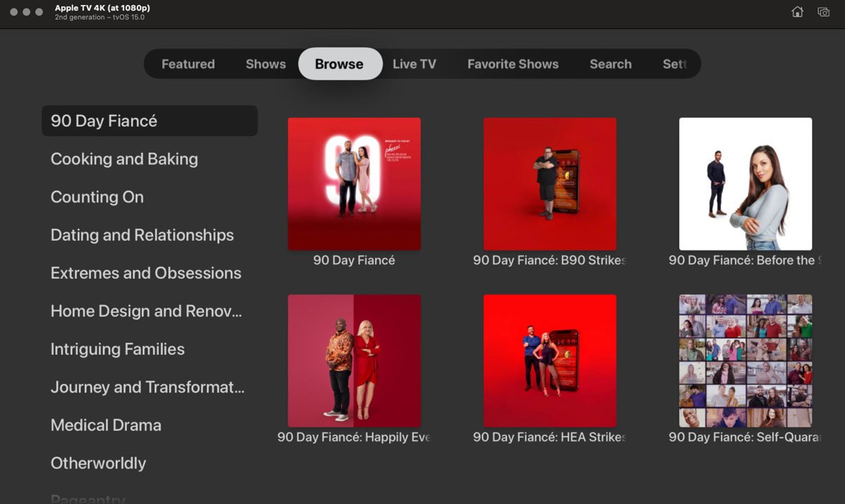Viewport: 845px width, 504px height.
Task: Open 90 Day Fiancé: Happily Ever After
Action: click(354, 360)
